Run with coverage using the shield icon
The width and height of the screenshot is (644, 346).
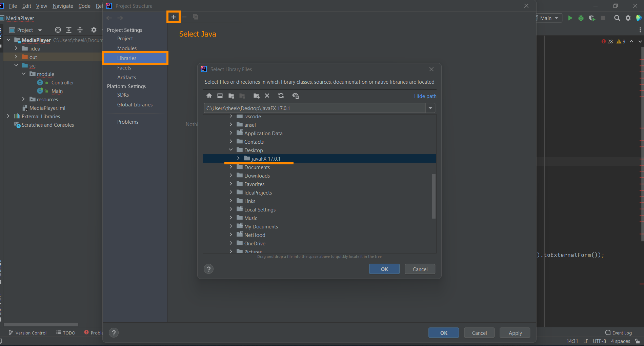click(x=592, y=18)
